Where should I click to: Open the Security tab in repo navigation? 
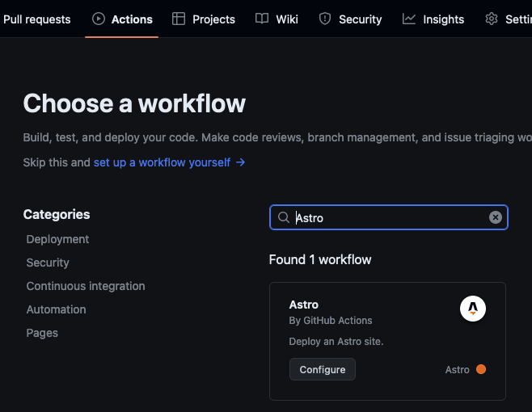[350, 19]
